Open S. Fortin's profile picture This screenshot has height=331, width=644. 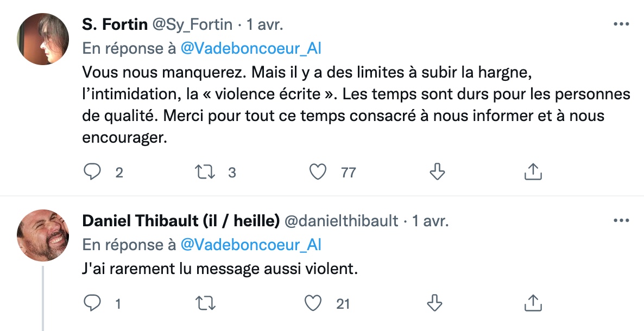(x=43, y=39)
